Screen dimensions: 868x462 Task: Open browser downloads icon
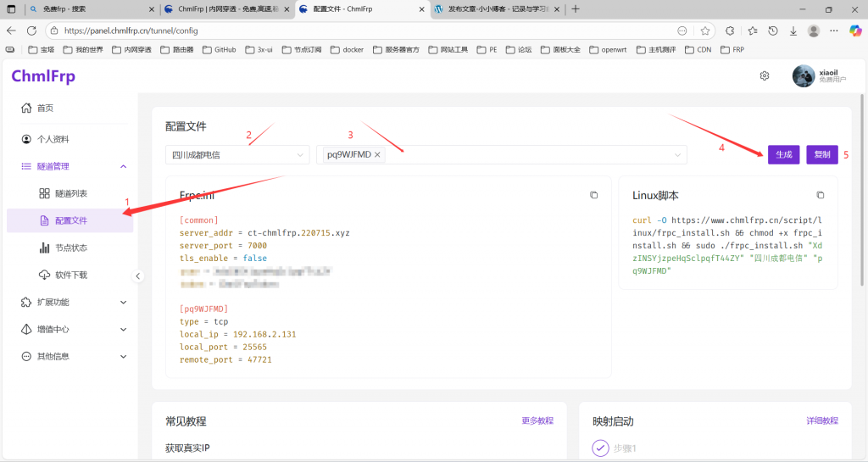793,31
